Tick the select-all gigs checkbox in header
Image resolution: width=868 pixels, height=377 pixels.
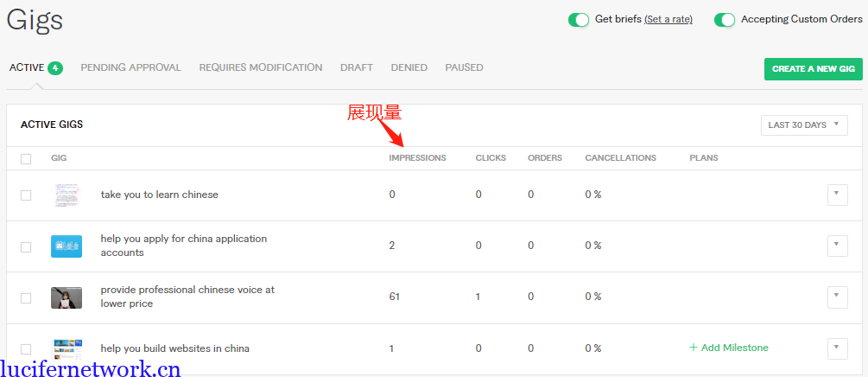click(x=26, y=159)
